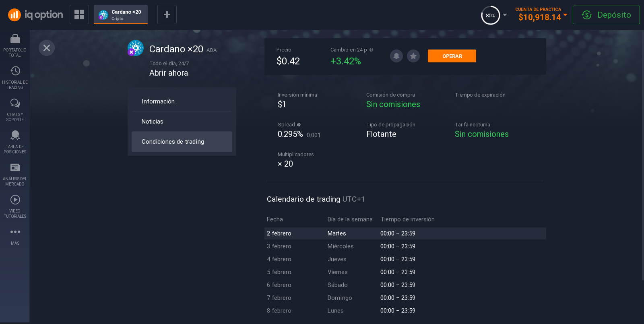Click the Día de la semana column header
The width and height of the screenshot is (644, 324).
[350, 219]
